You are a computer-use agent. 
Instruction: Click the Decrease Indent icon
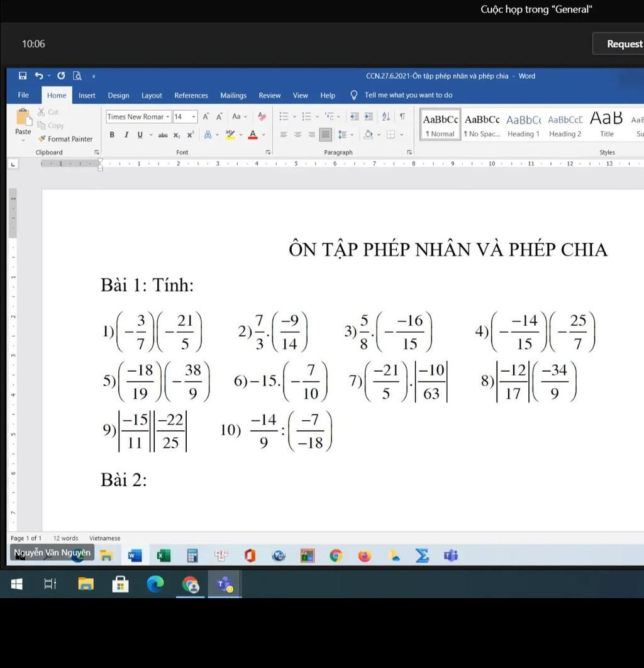point(354,116)
